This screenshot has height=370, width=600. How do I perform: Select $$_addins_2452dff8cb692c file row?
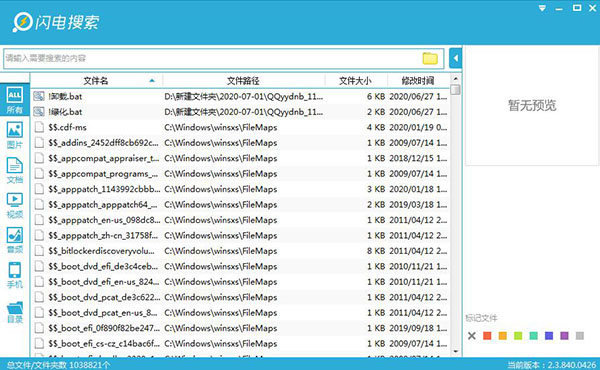click(240, 143)
